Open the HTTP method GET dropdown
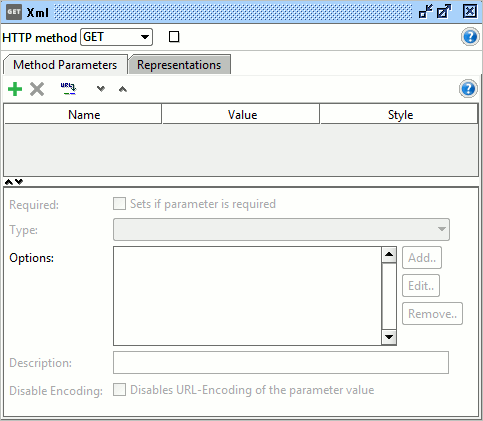 coord(116,37)
